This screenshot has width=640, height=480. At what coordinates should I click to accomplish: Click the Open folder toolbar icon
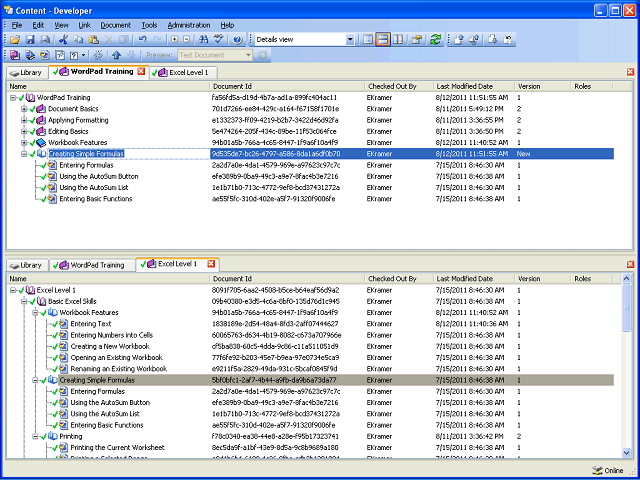click(x=15, y=40)
